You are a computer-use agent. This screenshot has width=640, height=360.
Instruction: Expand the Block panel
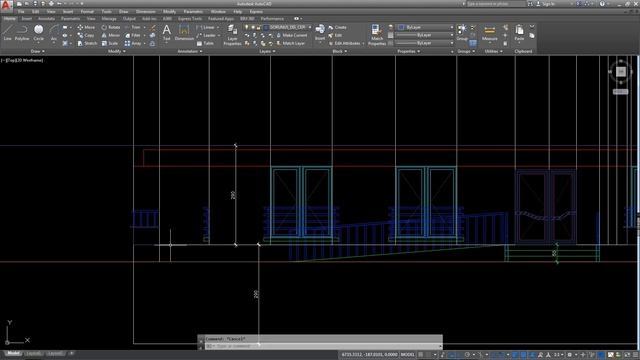[340, 51]
